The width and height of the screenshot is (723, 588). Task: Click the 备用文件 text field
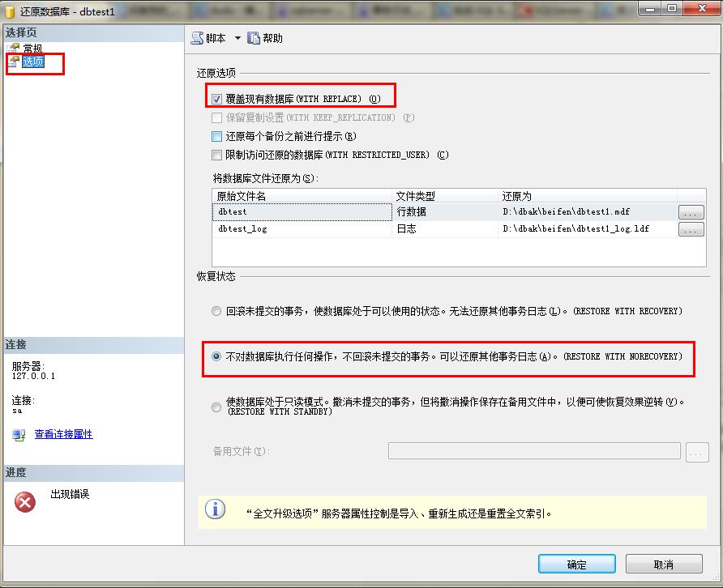coord(534,450)
